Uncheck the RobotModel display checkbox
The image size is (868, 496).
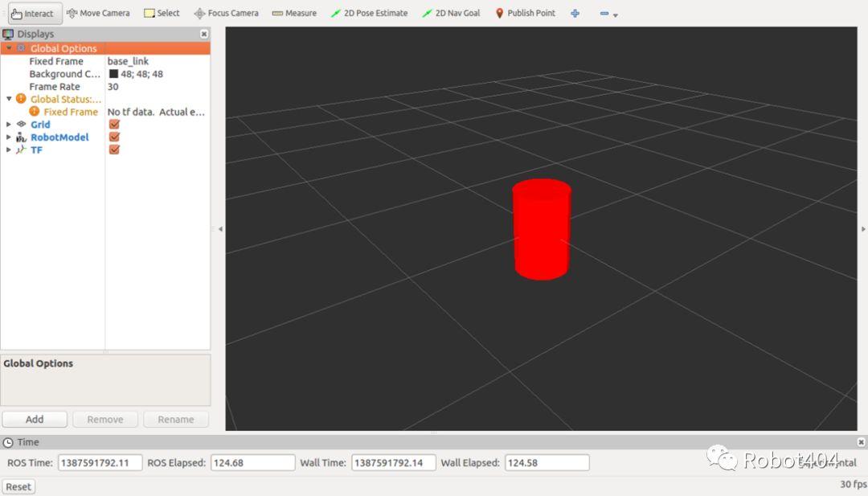click(114, 137)
